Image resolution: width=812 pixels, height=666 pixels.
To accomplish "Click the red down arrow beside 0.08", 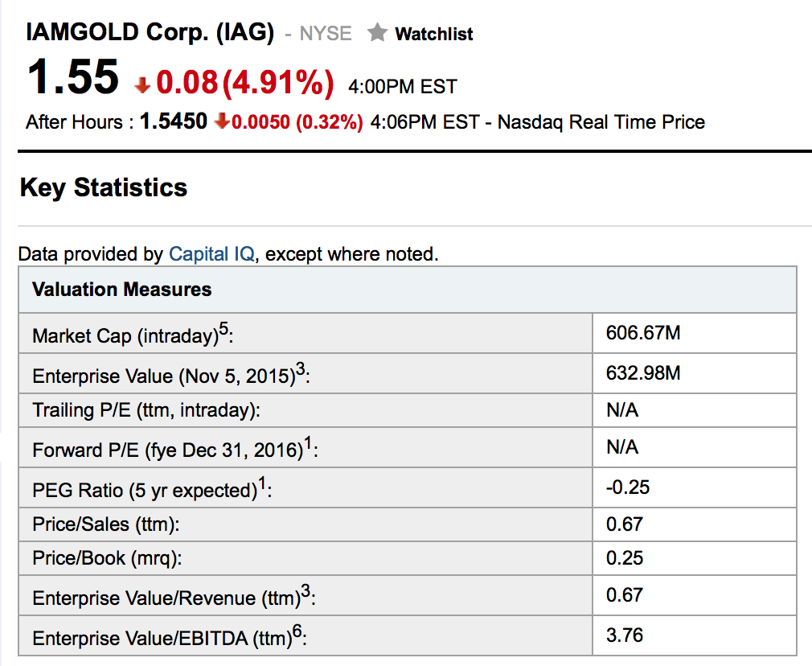I will click(x=143, y=84).
